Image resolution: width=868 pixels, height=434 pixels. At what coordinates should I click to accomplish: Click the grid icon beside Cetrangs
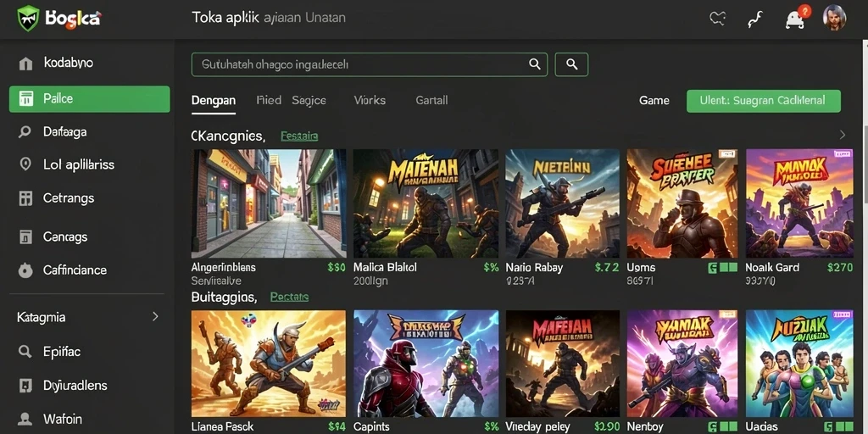click(25, 198)
